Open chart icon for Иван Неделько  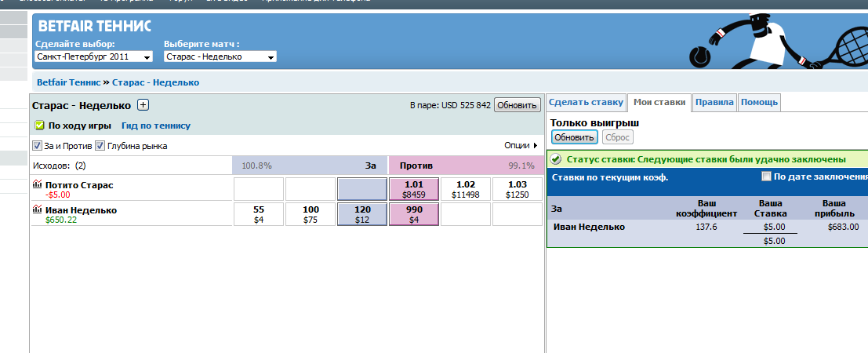coord(37,209)
